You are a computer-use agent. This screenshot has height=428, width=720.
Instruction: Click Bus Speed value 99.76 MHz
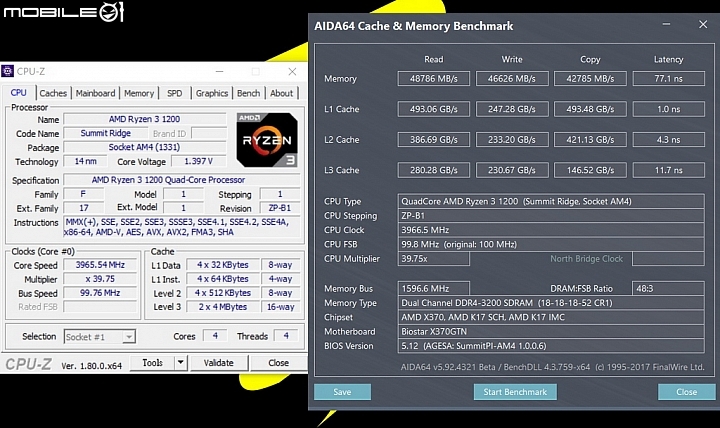coord(100,293)
